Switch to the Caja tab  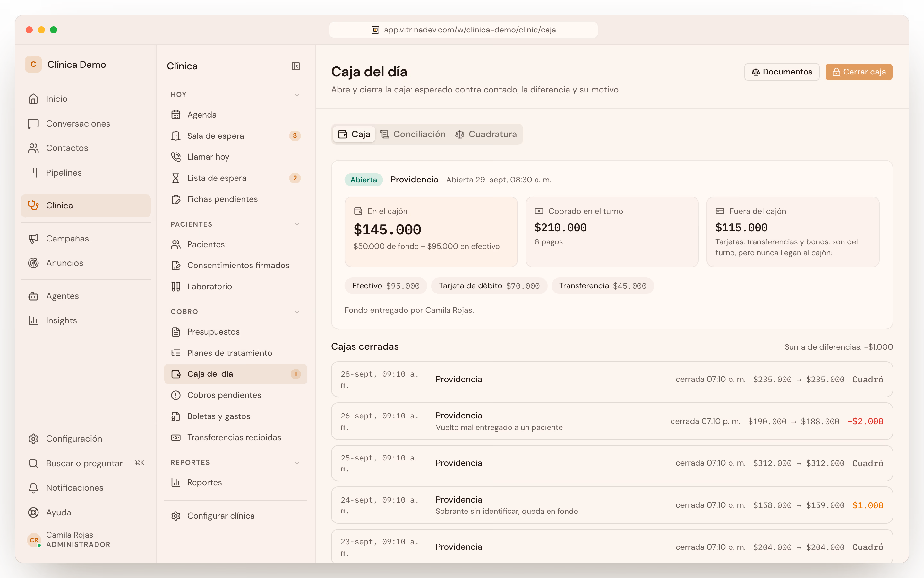(354, 134)
